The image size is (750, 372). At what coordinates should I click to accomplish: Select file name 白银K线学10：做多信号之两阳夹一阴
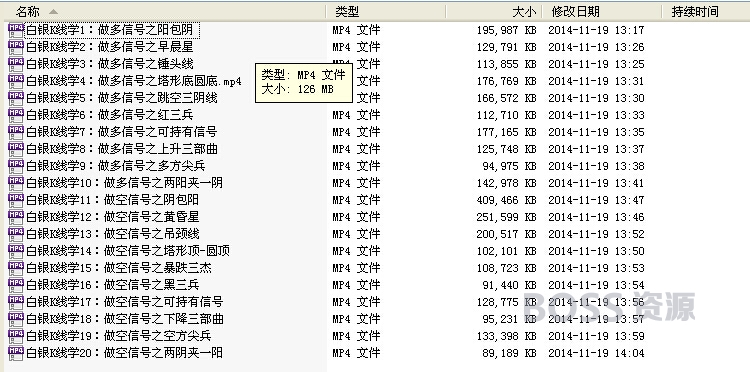(x=124, y=183)
